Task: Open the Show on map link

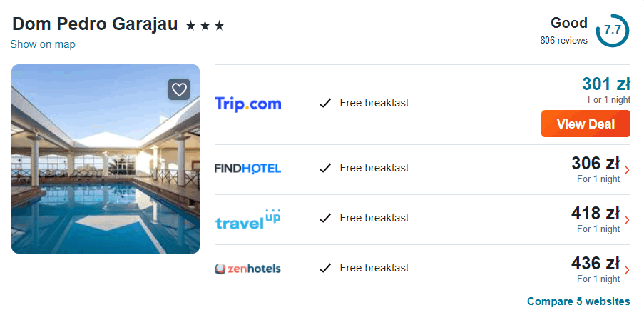Action: pyautogui.click(x=43, y=44)
